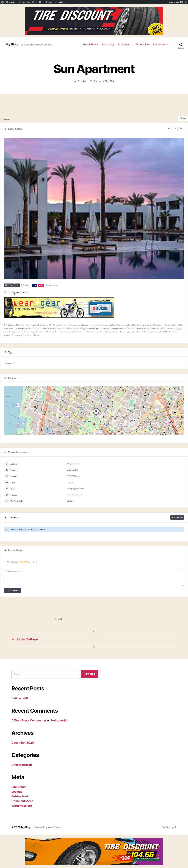Screen dimensions: 188x868
Task: Open the December 2020 archive
Action: 23,743
